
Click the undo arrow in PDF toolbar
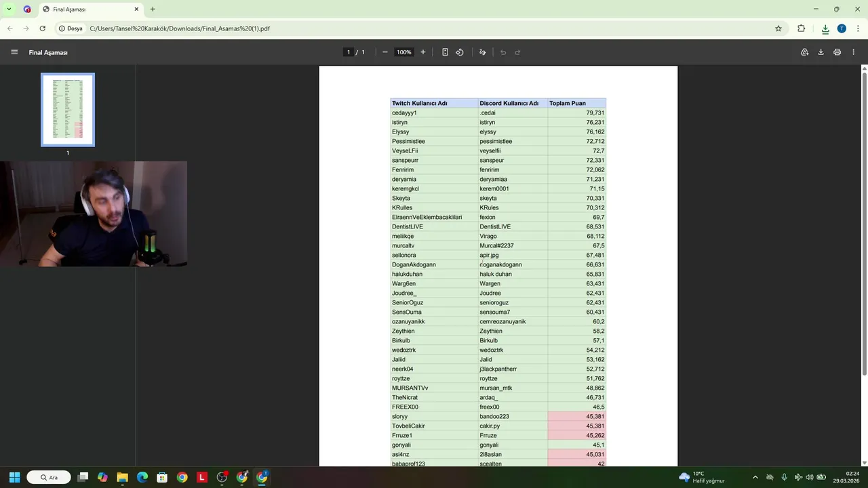pyautogui.click(x=503, y=52)
